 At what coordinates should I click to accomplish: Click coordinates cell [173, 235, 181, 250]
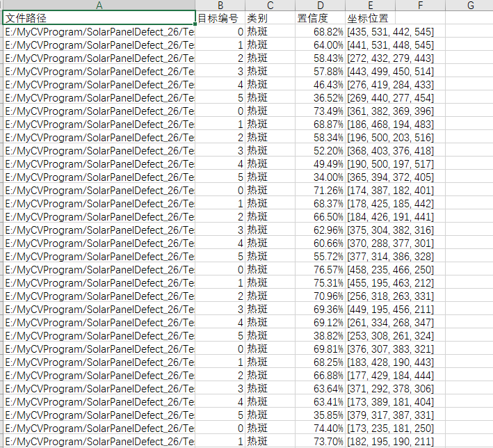click(x=390, y=428)
